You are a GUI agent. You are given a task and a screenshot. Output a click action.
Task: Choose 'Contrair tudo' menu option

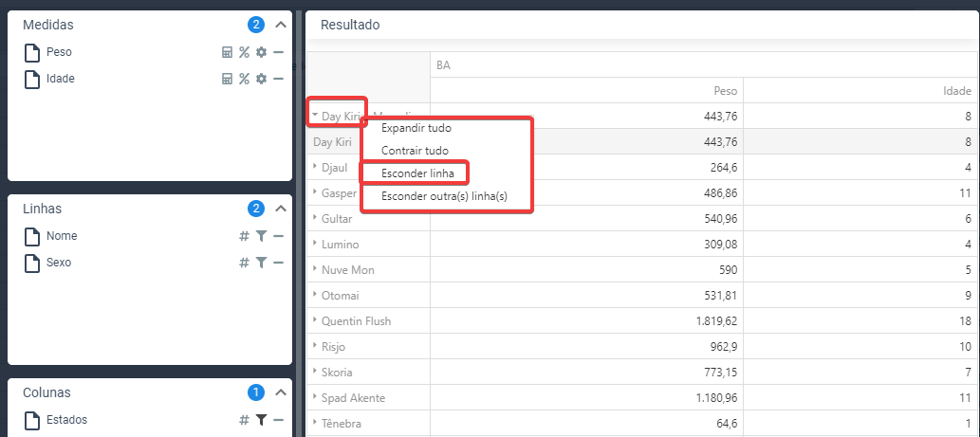click(415, 150)
